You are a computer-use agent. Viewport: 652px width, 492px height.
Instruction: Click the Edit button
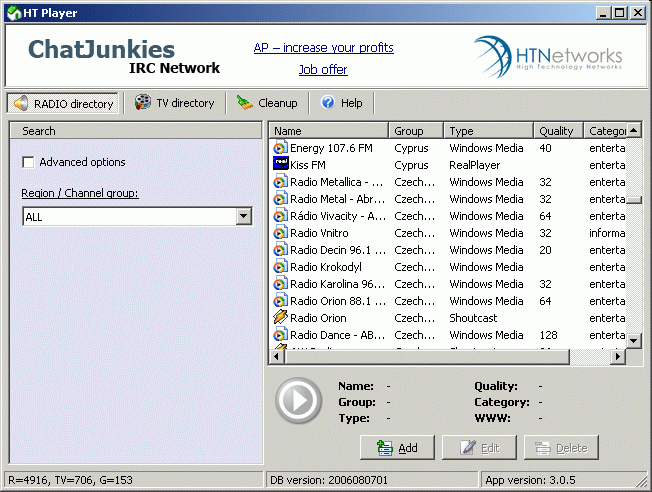(x=479, y=447)
